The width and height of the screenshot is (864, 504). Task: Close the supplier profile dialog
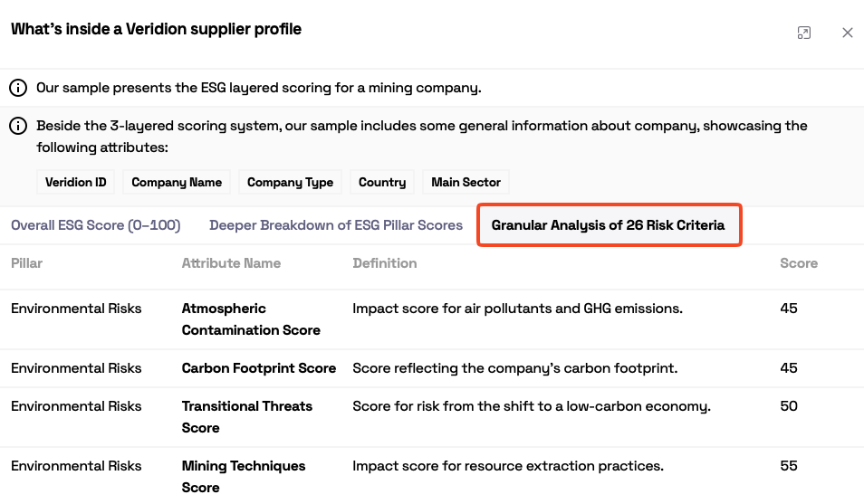[848, 33]
